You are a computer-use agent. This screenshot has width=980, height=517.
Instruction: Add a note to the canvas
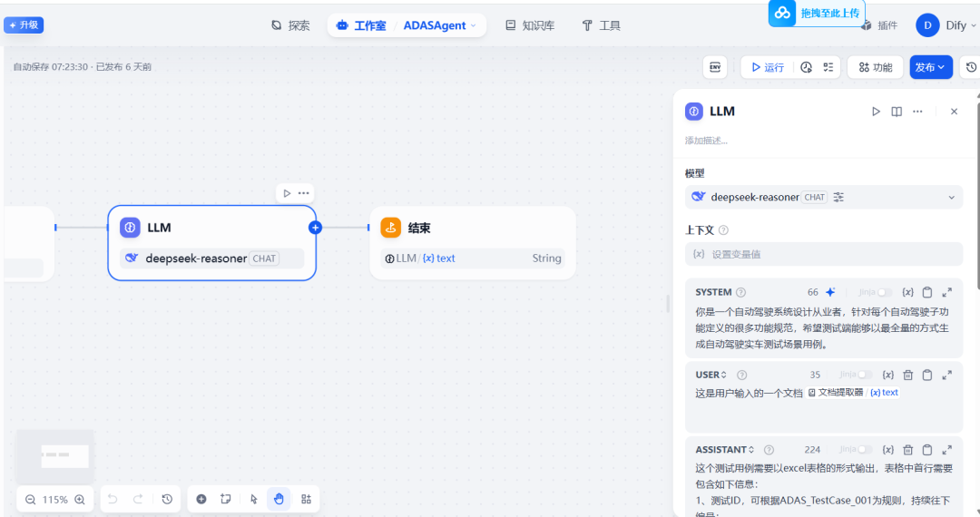pyautogui.click(x=226, y=499)
